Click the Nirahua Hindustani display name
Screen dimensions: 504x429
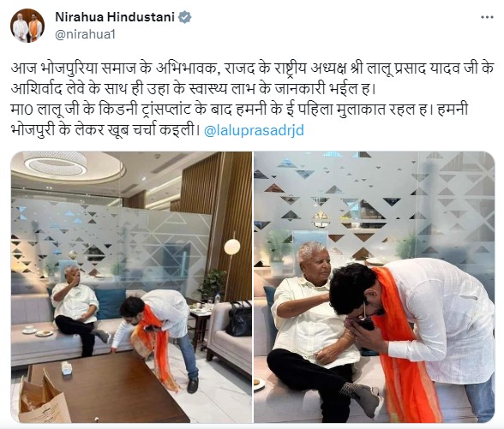click(x=115, y=17)
